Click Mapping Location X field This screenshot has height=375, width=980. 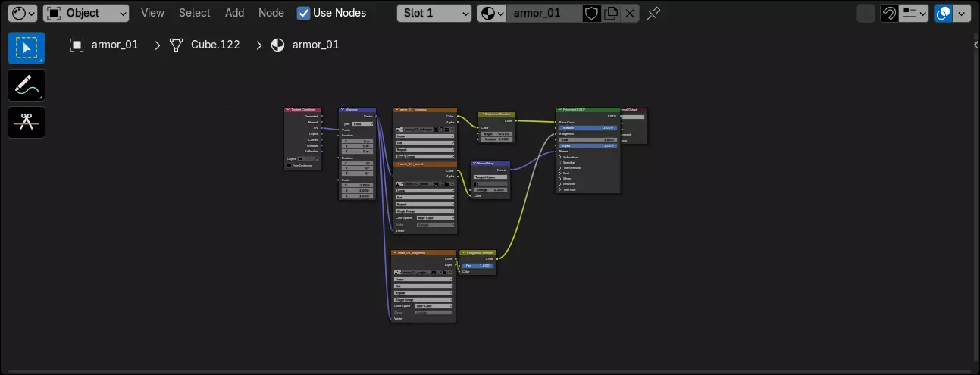point(357,141)
